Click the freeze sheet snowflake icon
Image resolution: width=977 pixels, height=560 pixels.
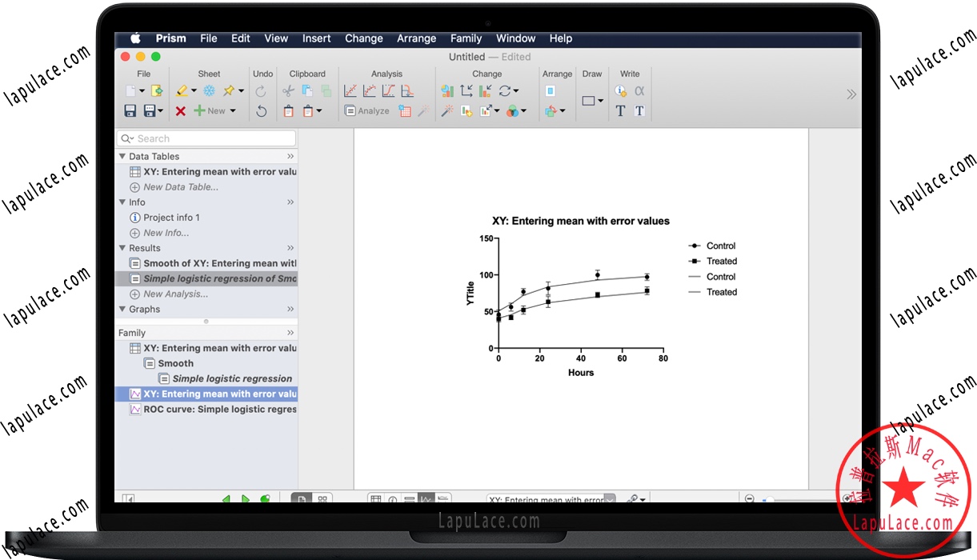[x=209, y=91]
